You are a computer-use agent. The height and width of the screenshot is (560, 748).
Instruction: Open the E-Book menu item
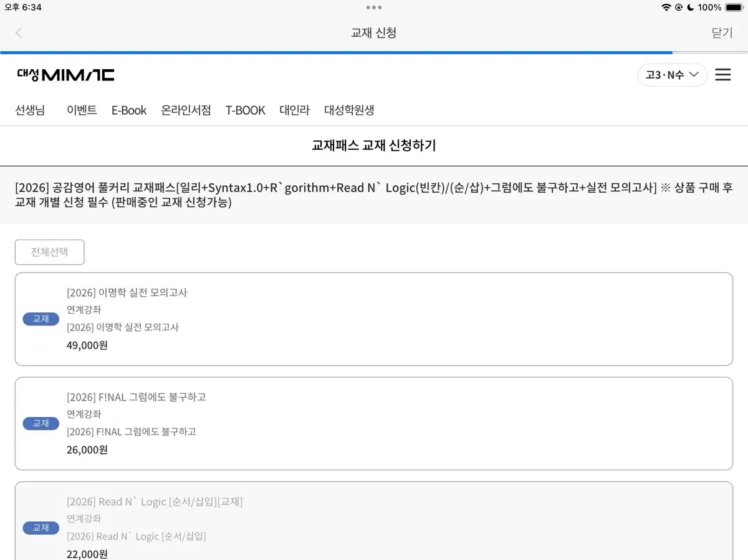click(x=128, y=110)
